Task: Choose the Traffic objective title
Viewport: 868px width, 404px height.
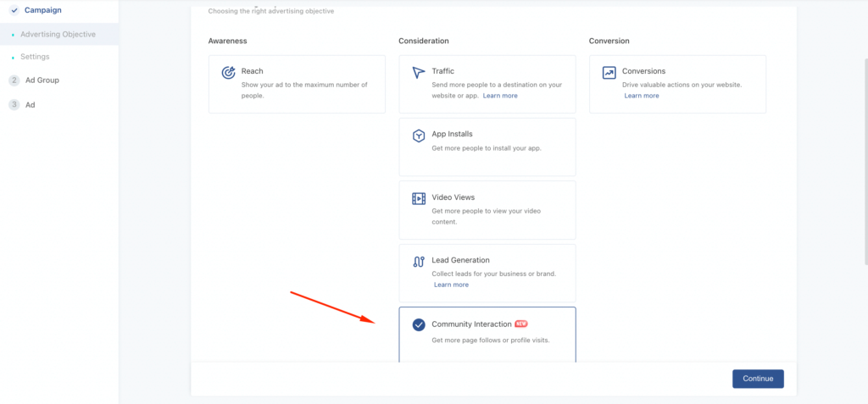Action: coord(442,71)
